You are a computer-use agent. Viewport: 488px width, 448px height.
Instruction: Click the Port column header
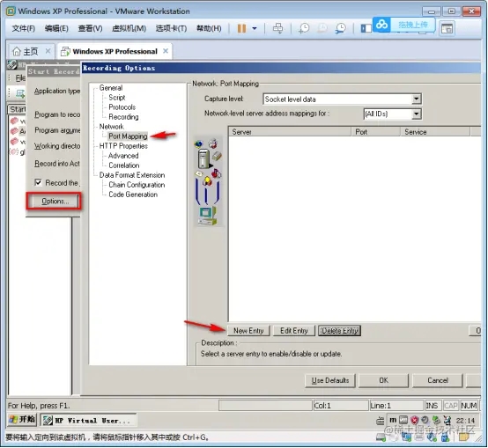click(375, 131)
